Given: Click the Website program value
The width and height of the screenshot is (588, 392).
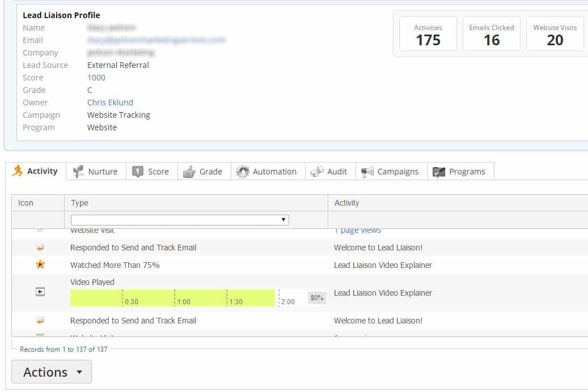Looking at the screenshot, I should coord(102,127).
